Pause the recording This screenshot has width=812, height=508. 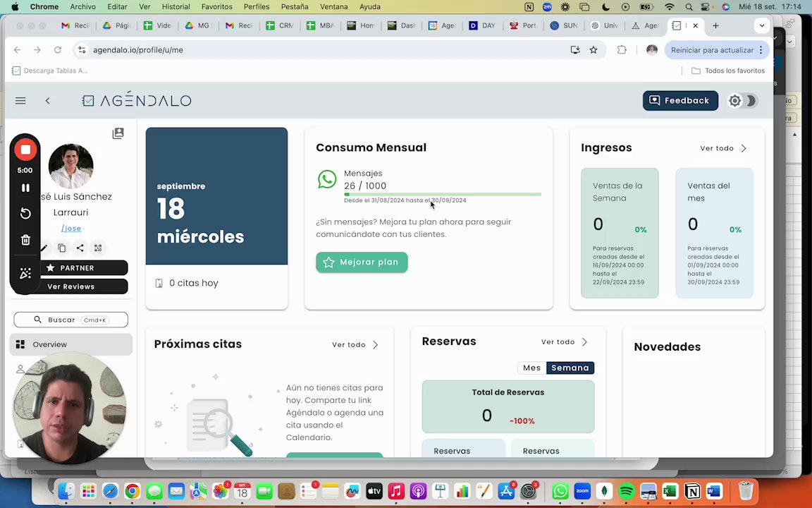tap(25, 188)
